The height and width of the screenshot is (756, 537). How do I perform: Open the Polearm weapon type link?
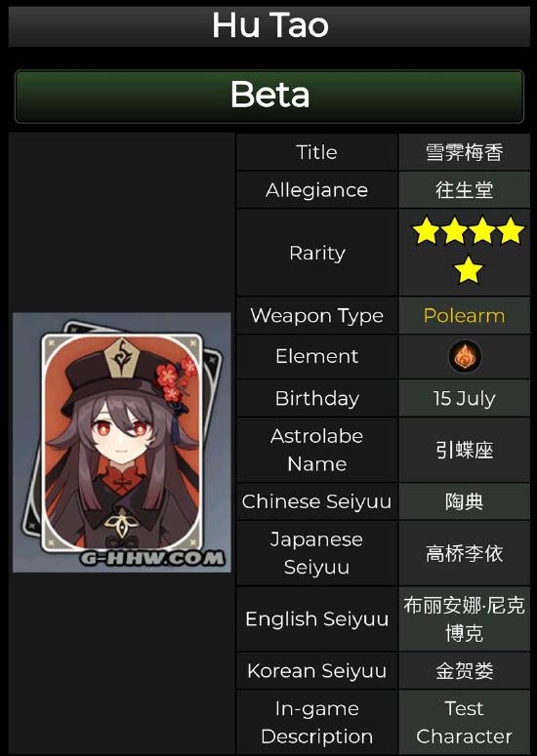click(464, 316)
